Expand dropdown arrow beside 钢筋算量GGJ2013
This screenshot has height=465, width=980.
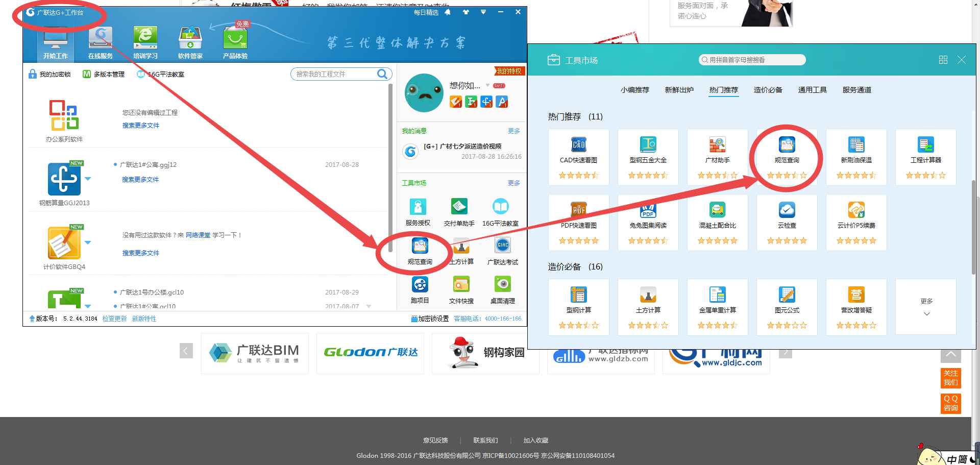88,179
